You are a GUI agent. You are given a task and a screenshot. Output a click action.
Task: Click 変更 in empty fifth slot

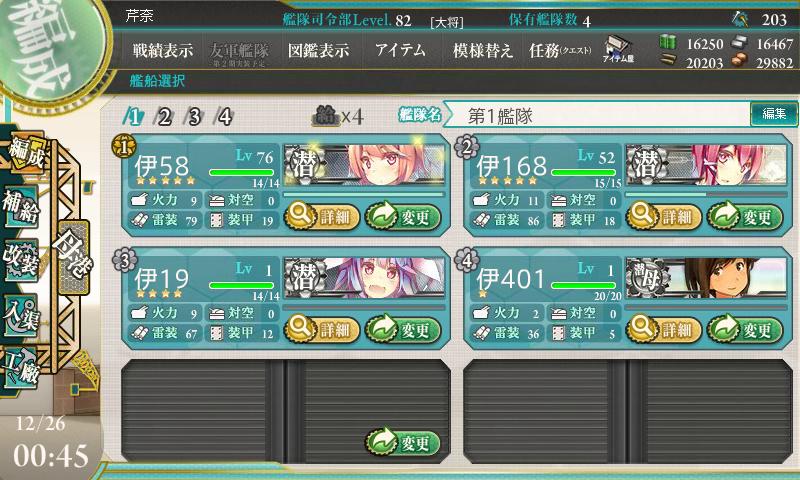pos(403,442)
